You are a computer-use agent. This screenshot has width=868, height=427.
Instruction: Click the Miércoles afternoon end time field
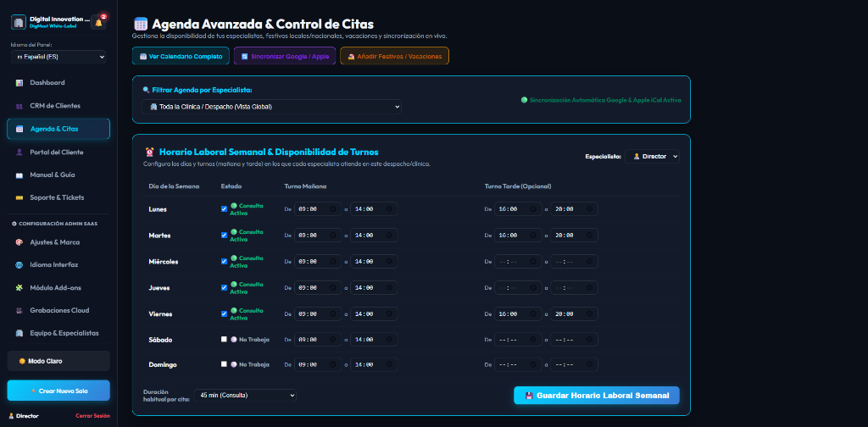point(574,261)
